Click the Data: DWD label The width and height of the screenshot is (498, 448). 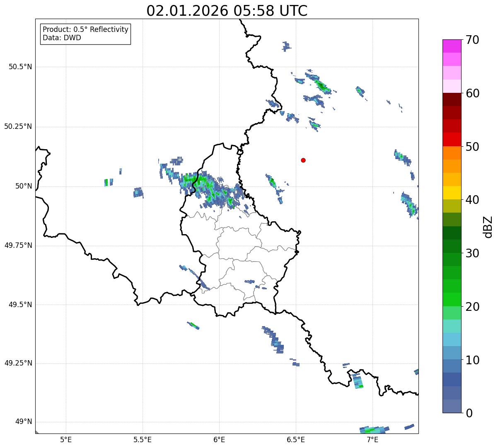tap(62, 38)
